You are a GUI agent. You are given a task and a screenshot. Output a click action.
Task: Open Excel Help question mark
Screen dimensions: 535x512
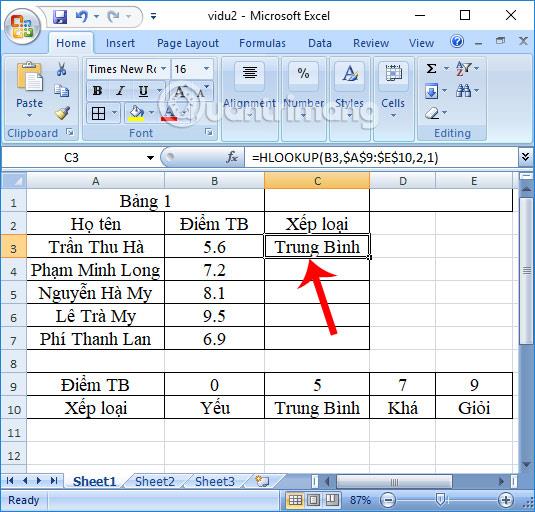[457, 42]
